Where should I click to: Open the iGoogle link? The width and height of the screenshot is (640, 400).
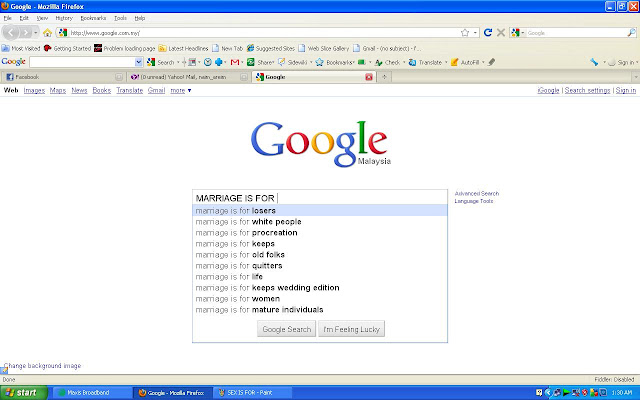tap(548, 90)
